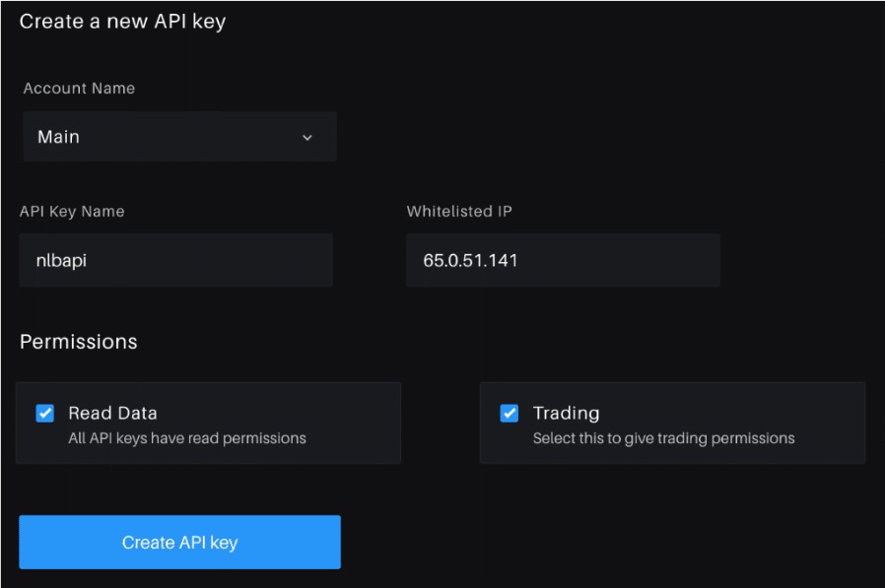Click the Create API key button
This screenshot has width=885, height=588.
[179, 541]
